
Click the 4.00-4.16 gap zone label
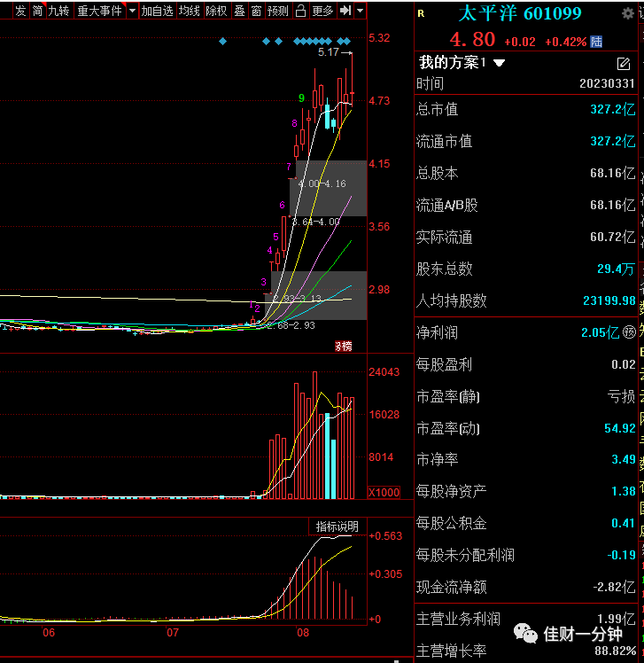pyautogui.click(x=322, y=183)
